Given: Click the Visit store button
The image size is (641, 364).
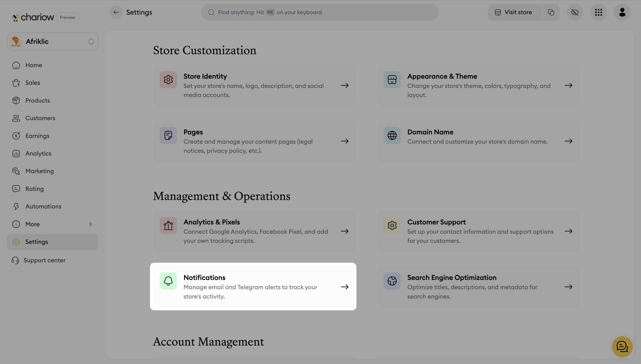Looking at the screenshot, I should [514, 12].
